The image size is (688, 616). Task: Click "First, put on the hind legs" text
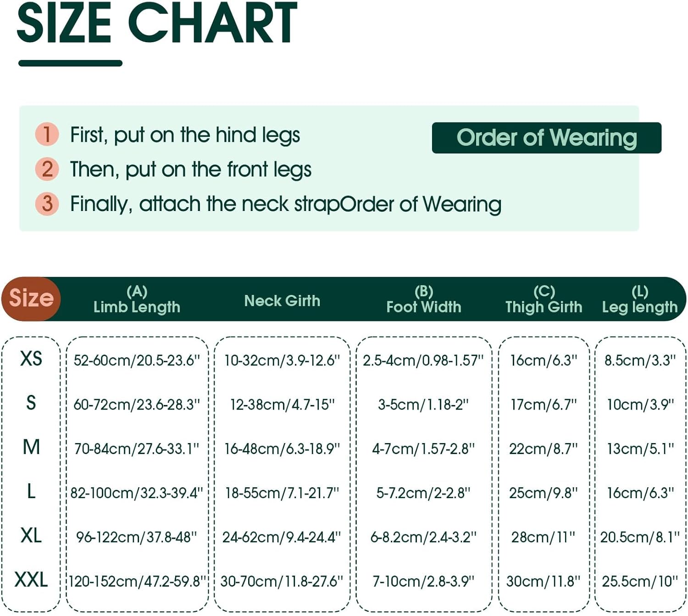185,135
